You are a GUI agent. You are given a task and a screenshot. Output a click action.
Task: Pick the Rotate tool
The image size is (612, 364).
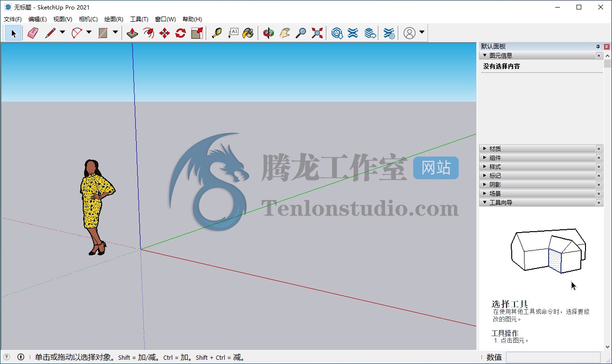coord(181,33)
